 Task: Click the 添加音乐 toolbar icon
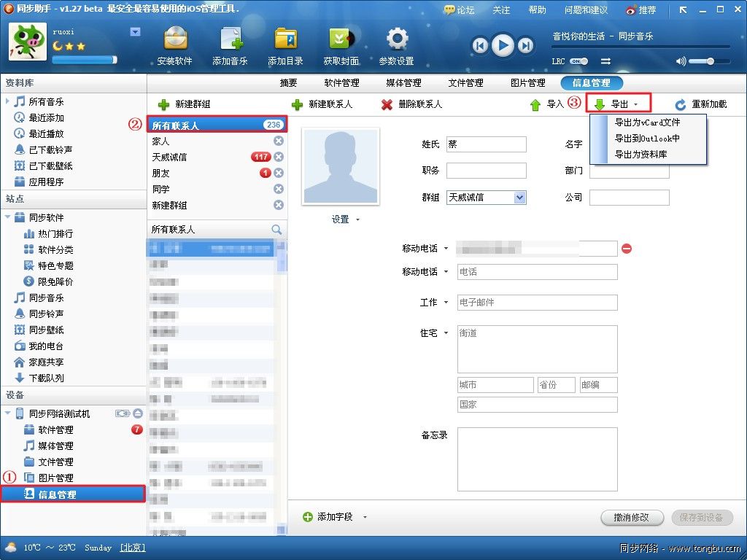point(232,44)
